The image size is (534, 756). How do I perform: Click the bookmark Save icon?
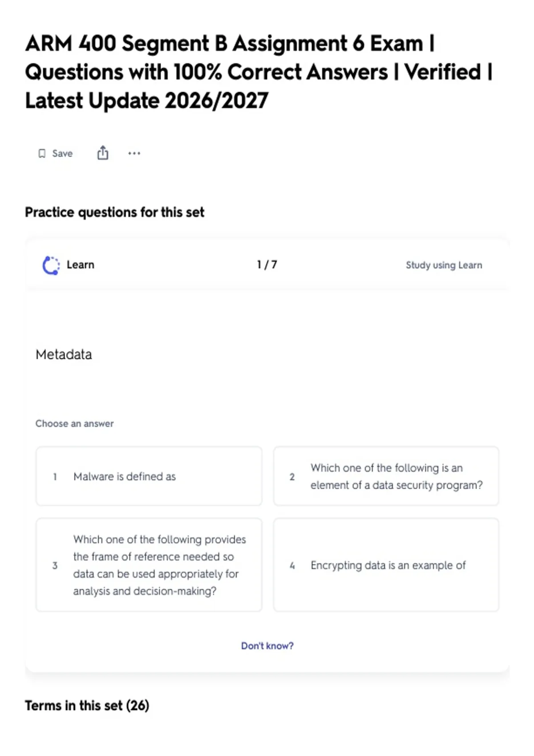(x=42, y=153)
